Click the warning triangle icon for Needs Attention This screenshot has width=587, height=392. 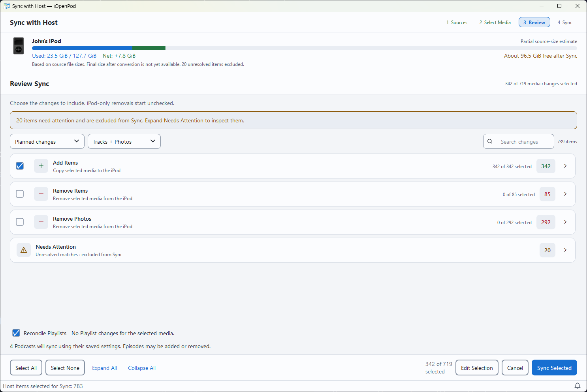click(24, 250)
